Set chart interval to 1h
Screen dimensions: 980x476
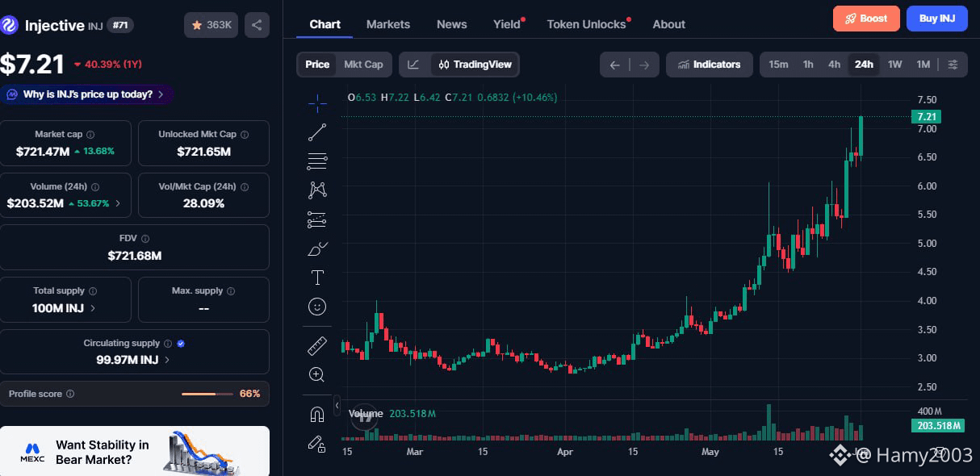pyautogui.click(x=808, y=65)
